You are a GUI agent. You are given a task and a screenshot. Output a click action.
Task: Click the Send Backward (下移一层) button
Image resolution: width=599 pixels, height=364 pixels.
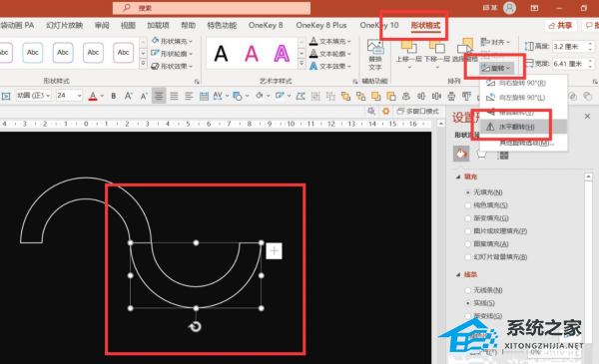(x=436, y=54)
